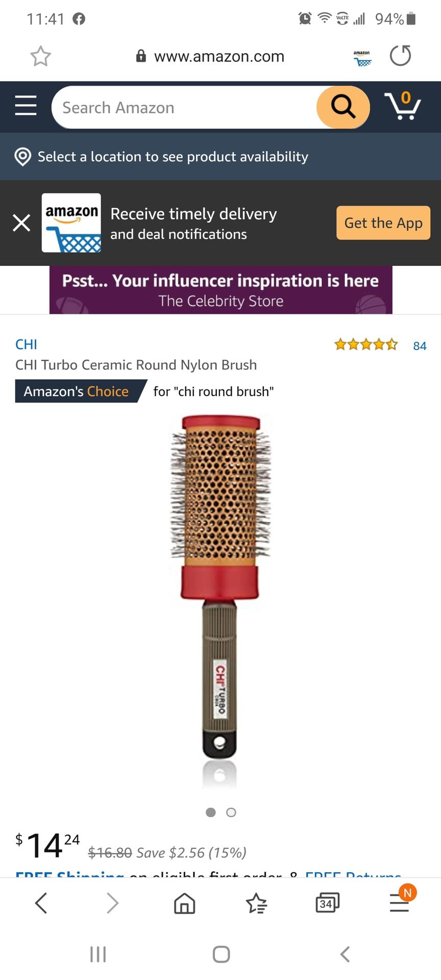Reload the page with the refresh icon
This screenshot has width=441, height=980.
tap(400, 56)
